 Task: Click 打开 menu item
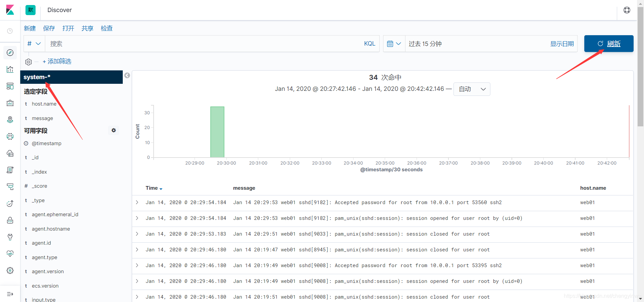click(x=68, y=28)
